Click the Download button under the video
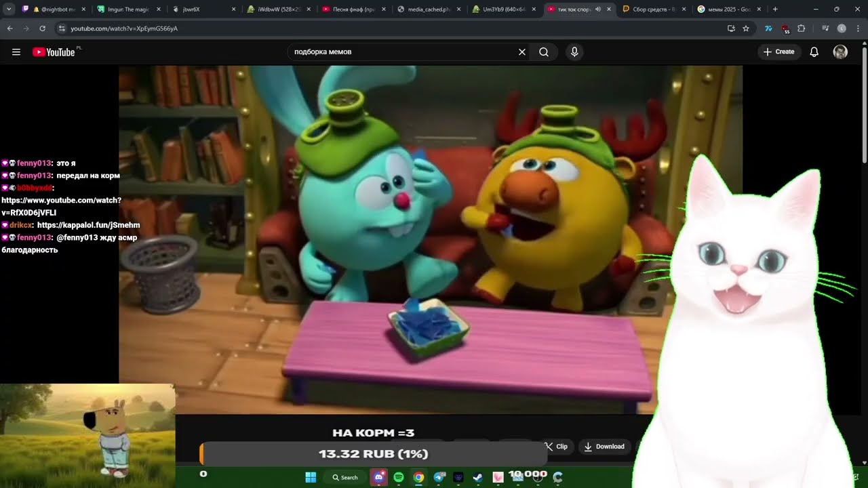Screen dimensions: 868x488 click(604, 447)
